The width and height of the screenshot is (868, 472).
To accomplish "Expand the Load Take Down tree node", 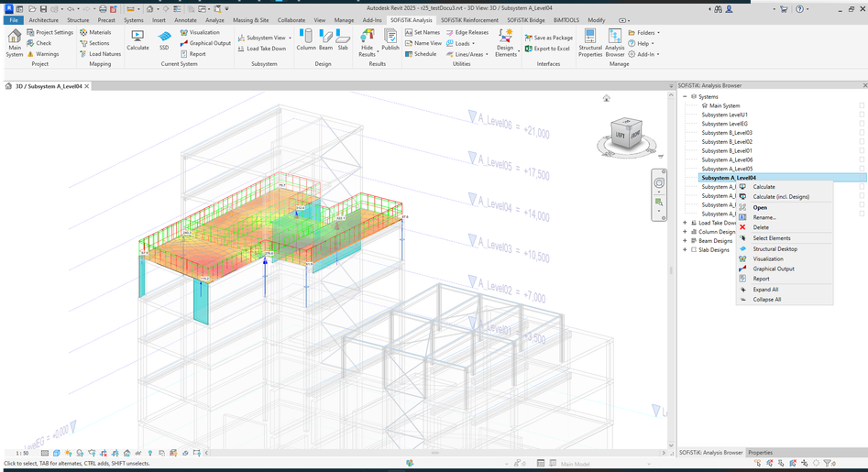I will point(685,223).
